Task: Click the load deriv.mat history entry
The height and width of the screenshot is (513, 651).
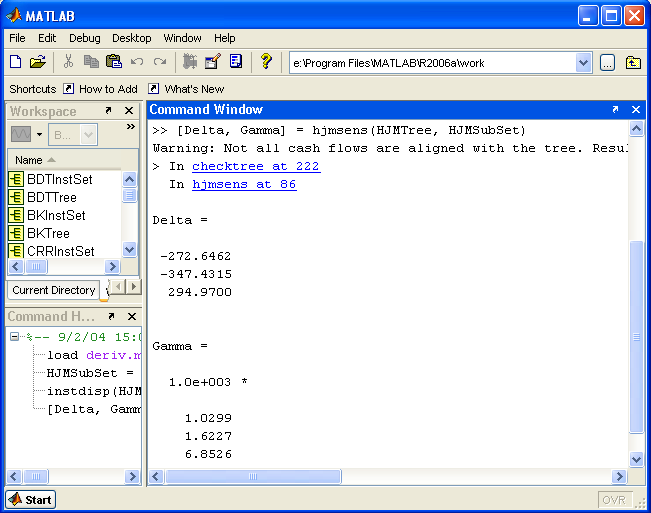Action: 94,355
